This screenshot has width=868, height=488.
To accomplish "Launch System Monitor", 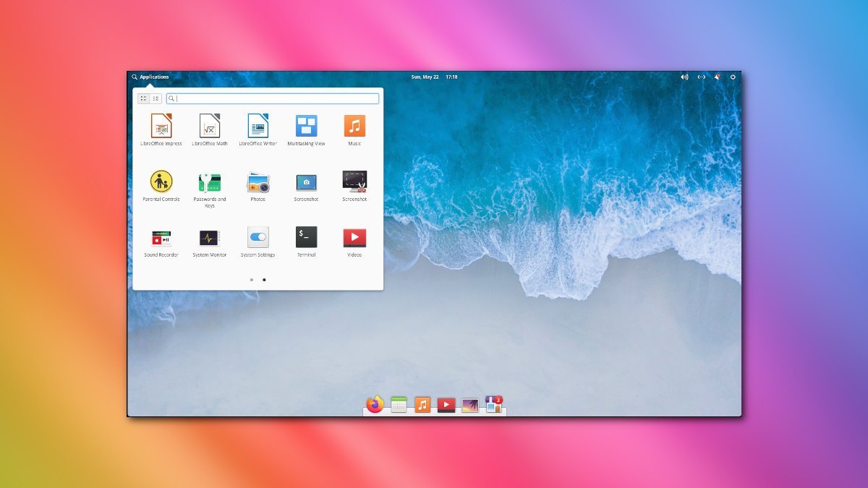I will [209, 239].
